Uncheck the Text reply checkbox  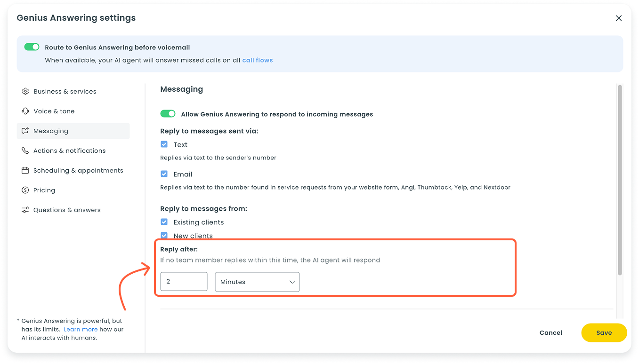pos(164,144)
